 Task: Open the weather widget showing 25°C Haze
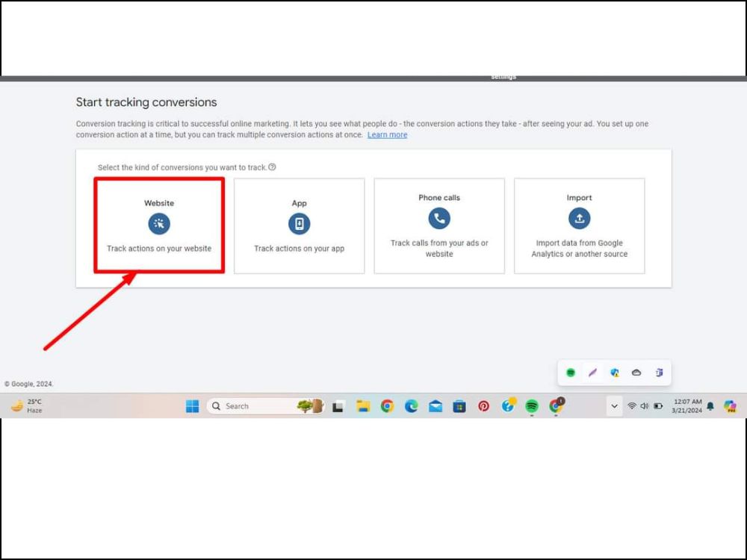click(x=27, y=405)
